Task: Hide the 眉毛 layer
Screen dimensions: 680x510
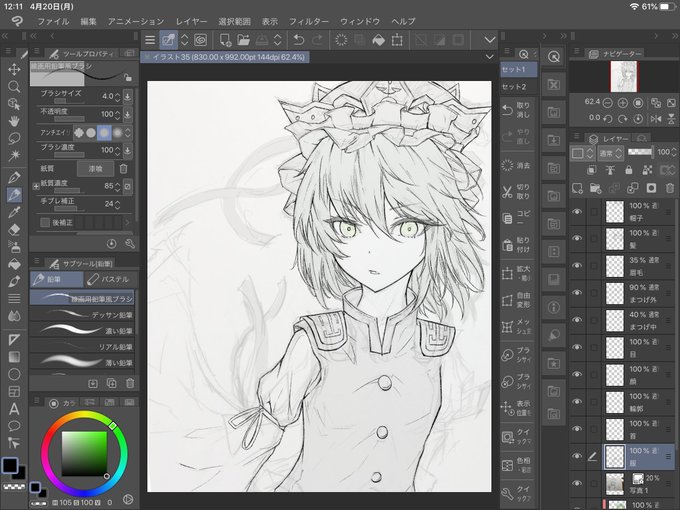Action: pyautogui.click(x=577, y=265)
